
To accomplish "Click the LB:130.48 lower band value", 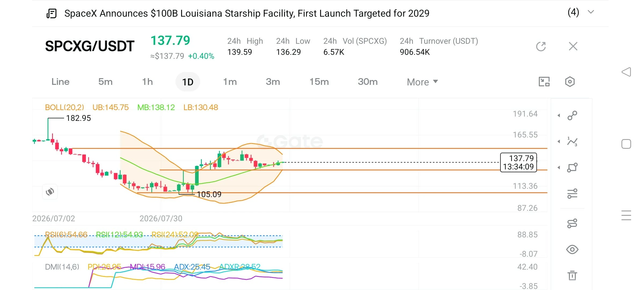I will (201, 107).
